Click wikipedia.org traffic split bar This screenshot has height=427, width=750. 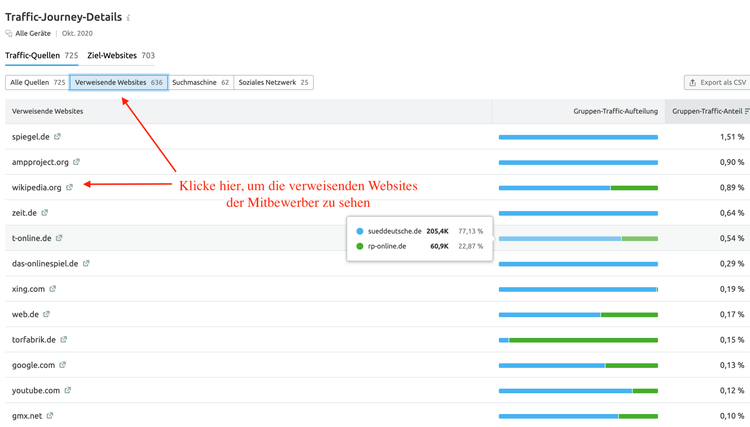pos(578,188)
